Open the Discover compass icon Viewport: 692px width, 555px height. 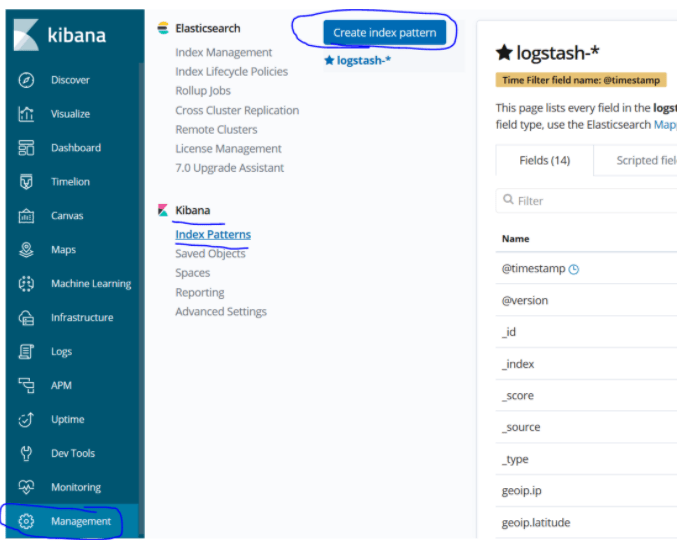click(x=26, y=80)
